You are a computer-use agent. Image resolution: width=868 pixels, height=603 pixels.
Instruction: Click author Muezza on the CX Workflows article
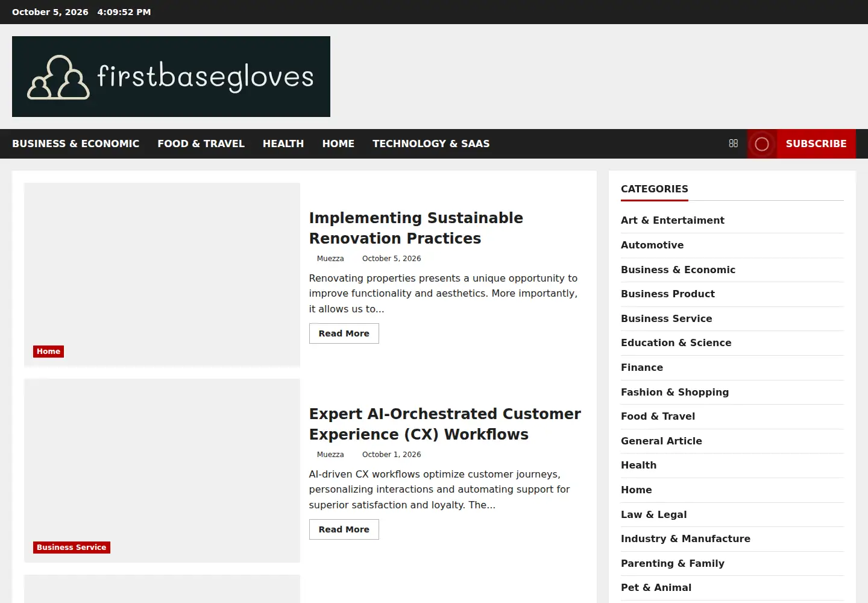(x=330, y=455)
